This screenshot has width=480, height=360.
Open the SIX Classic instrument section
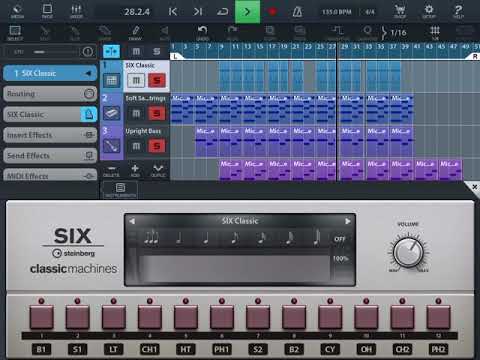50,114
